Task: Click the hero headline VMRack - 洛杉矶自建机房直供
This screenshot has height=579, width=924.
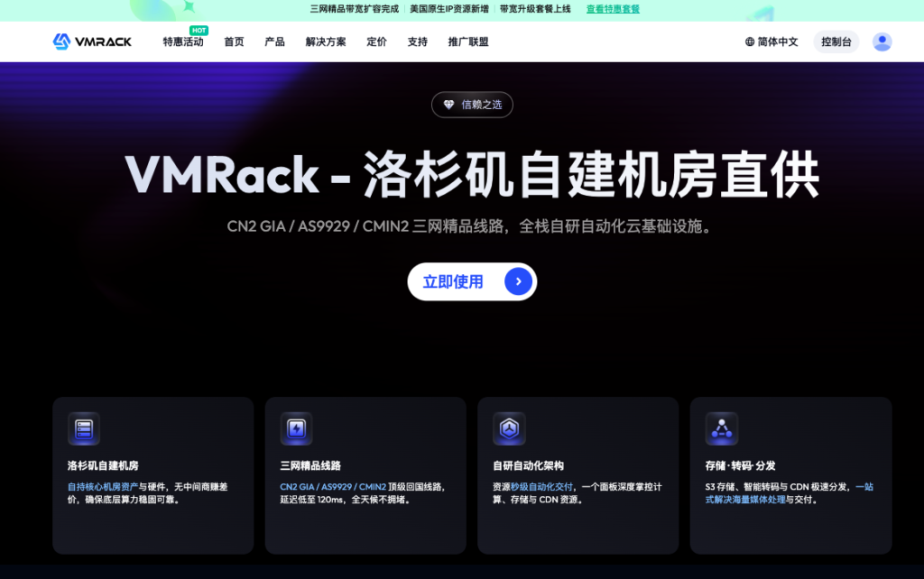Action: click(x=472, y=175)
